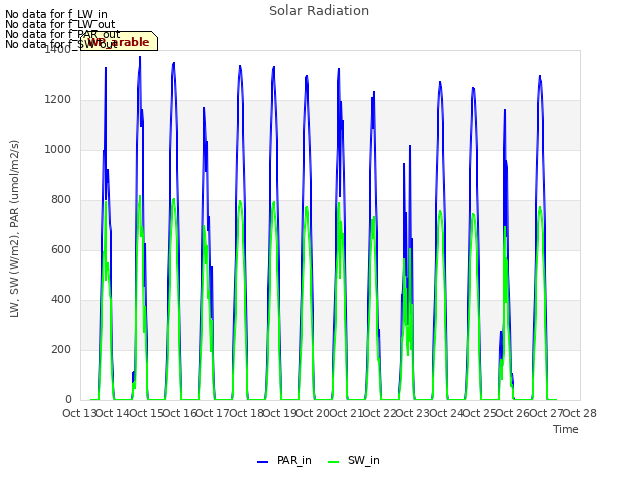This screenshot has width=640, height=480.
Task: Click the SW_in legend entry
Action: pyautogui.click(x=353, y=460)
